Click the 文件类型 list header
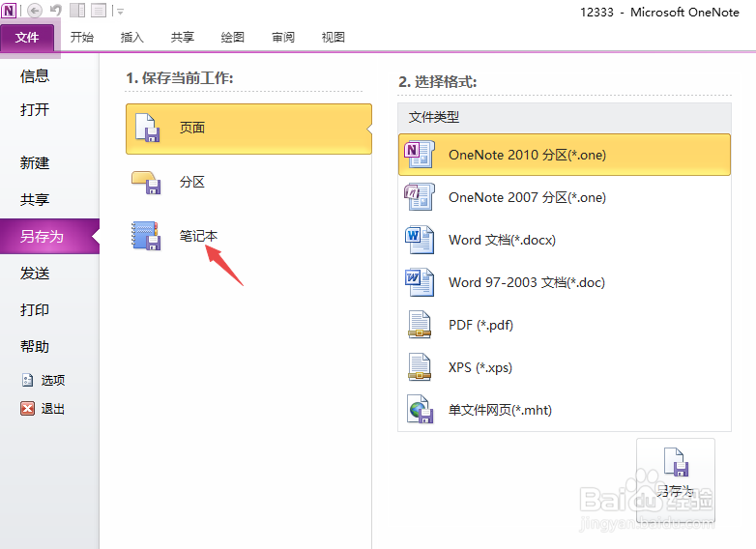Screen dimensions: 756x549 565,117
